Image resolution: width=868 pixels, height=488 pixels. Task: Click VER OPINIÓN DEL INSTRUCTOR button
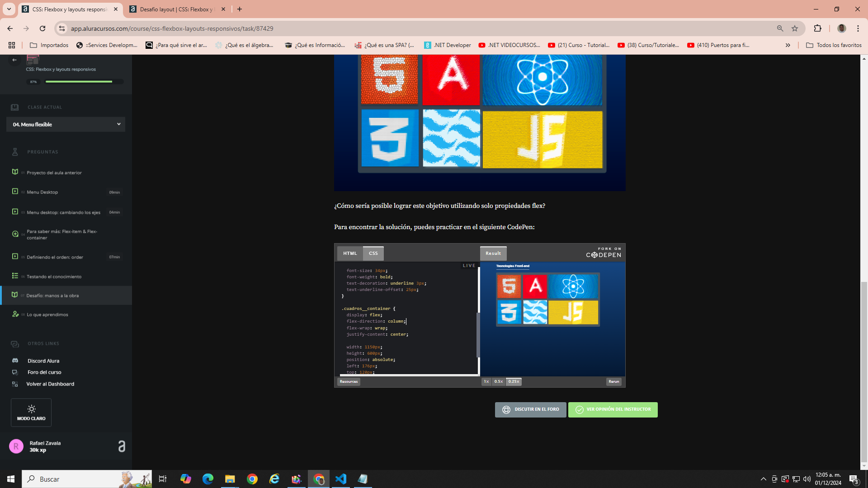pos(613,409)
